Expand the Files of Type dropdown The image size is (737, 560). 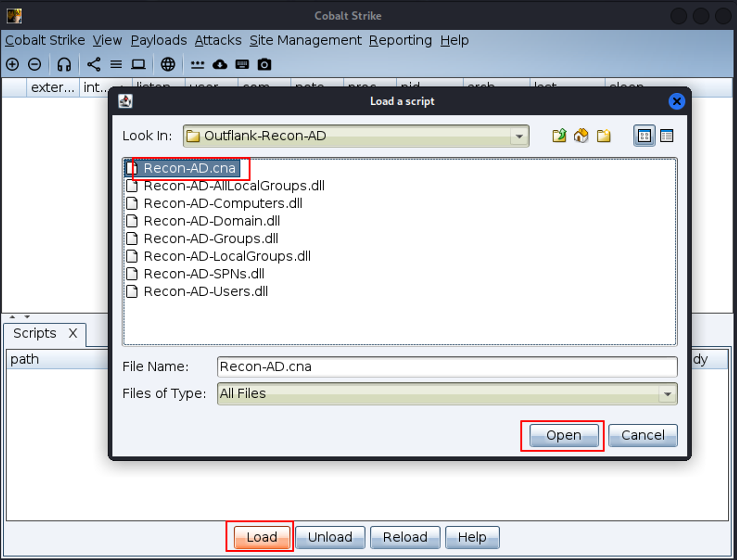667,394
